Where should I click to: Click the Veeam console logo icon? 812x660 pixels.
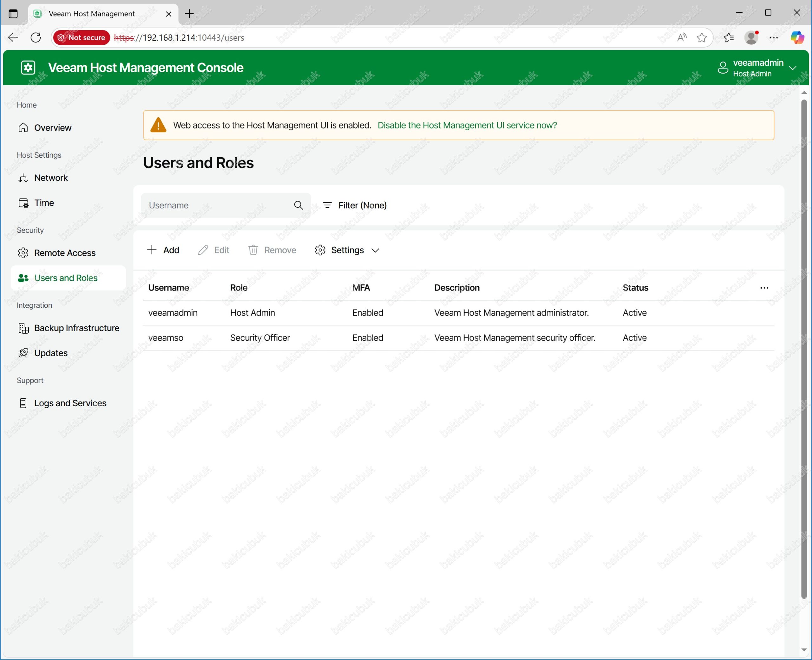28,68
